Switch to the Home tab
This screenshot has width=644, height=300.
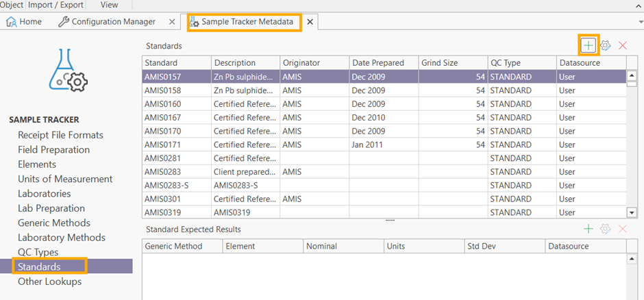point(24,22)
